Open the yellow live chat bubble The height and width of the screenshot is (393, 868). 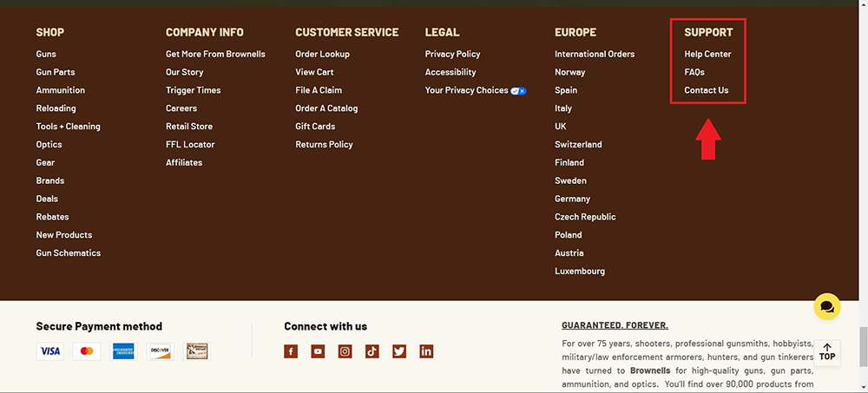coord(826,306)
